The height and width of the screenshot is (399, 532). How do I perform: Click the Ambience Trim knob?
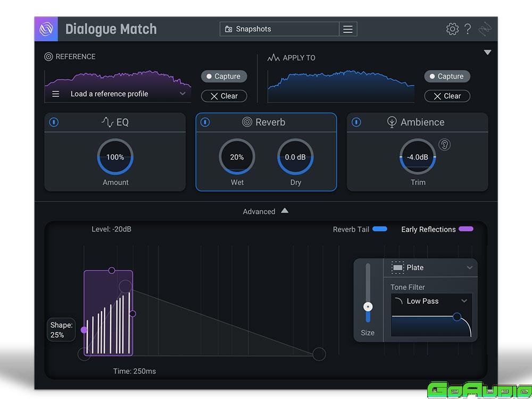[x=418, y=157]
